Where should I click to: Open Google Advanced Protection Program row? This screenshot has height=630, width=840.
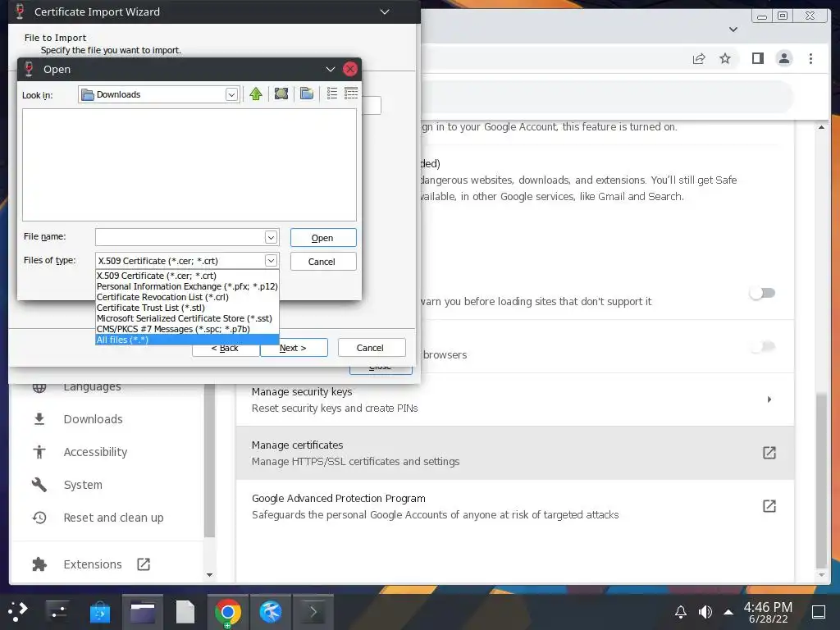(x=515, y=506)
